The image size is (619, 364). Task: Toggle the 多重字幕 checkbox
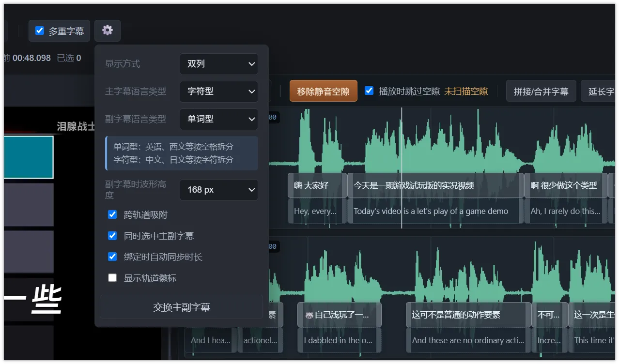[x=40, y=30]
